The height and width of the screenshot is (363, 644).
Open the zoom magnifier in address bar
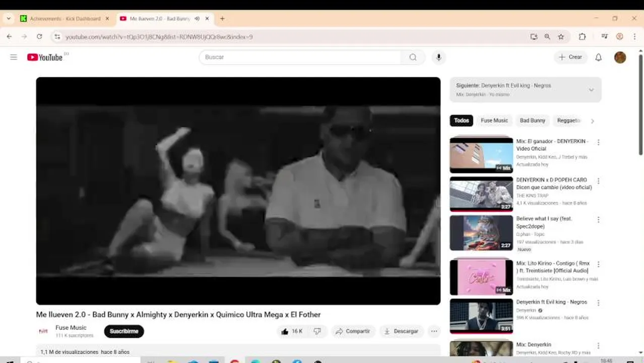(547, 36)
